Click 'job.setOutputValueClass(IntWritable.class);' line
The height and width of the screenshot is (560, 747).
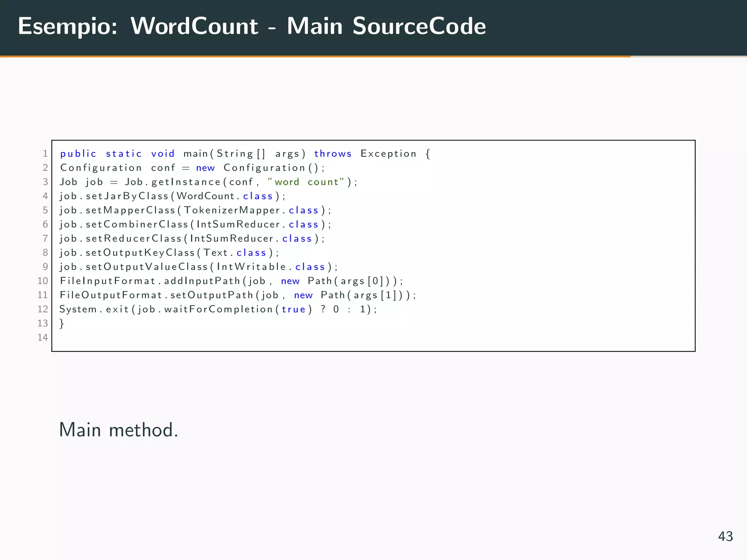pyautogui.click(x=199, y=267)
